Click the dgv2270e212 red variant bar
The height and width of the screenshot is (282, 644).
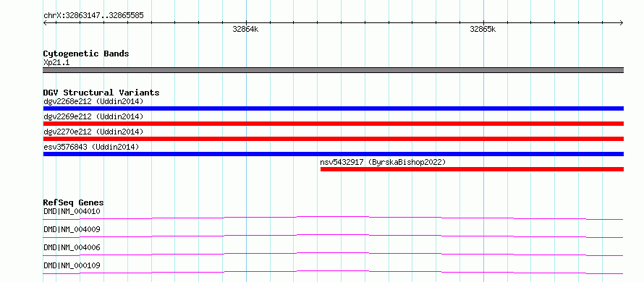click(x=334, y=139)
